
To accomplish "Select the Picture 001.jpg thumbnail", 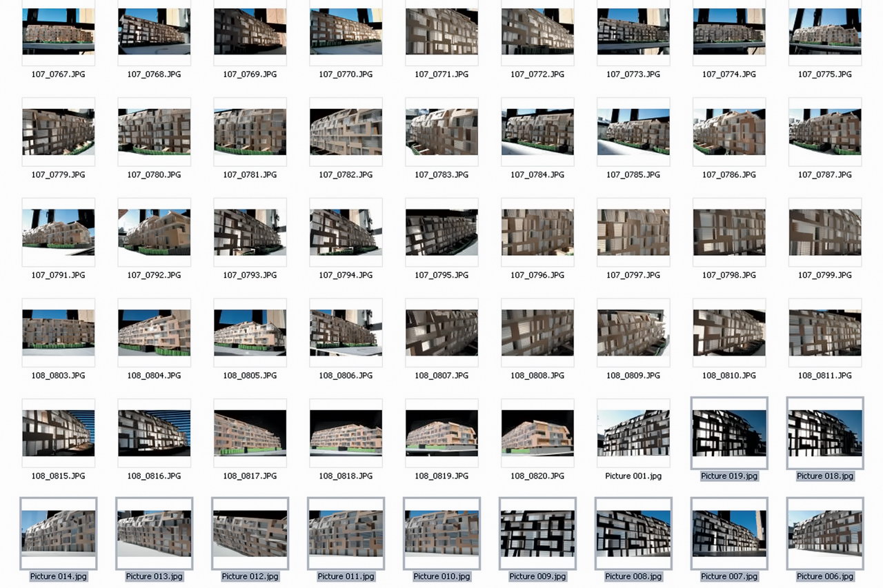I will 633,434.
